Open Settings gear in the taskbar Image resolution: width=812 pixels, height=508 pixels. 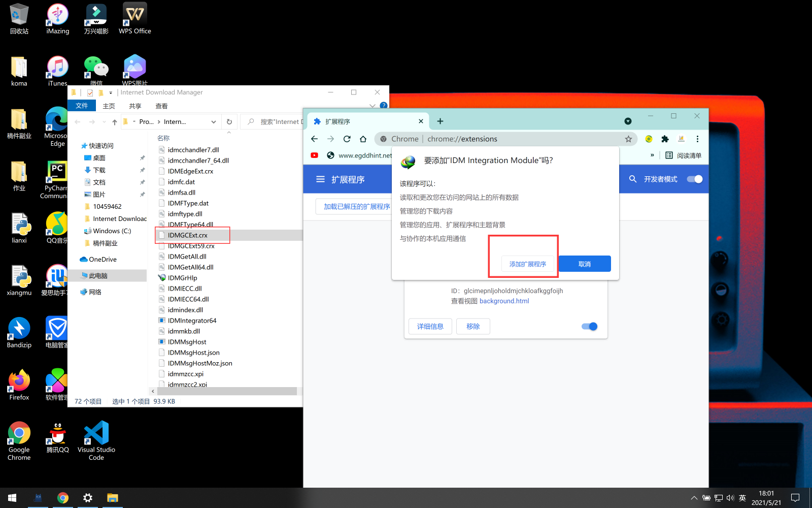tap(87, 498)
